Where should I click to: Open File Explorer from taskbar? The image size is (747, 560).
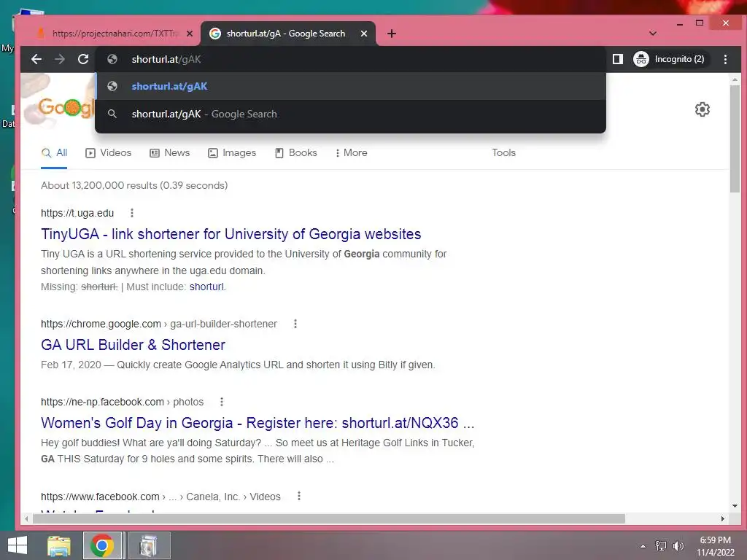(x=59, y=545)
